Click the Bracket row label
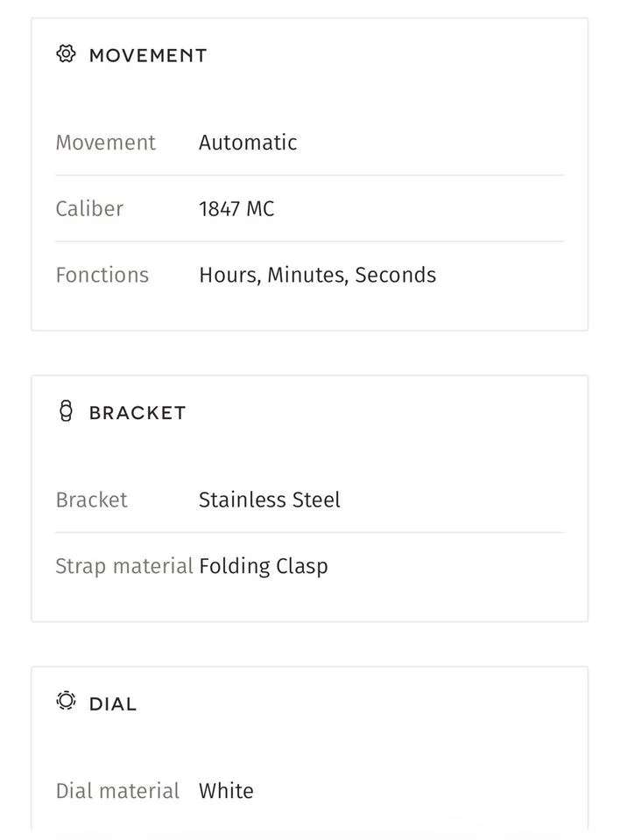 pos(92,500)
